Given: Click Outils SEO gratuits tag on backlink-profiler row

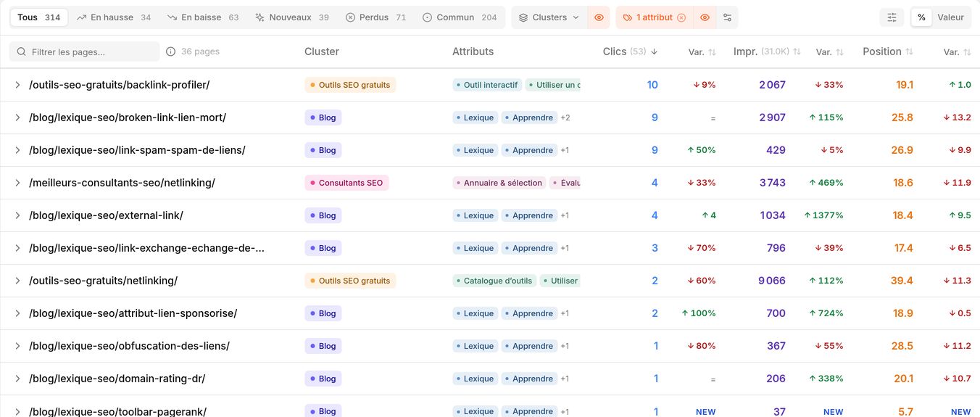Looking at the screenshot, I should coord(350,85).
